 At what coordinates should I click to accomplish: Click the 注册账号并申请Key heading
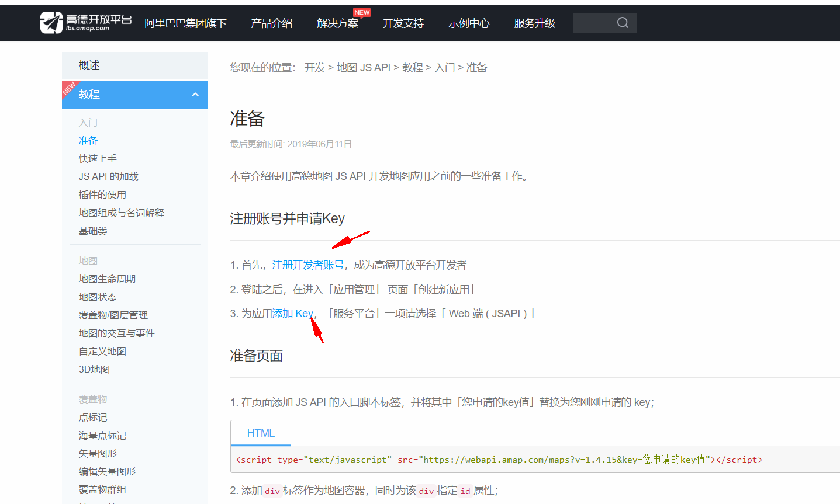pos(287,218)
